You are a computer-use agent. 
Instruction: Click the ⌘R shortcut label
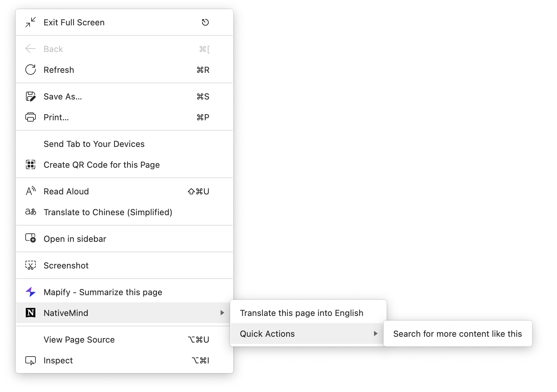pyautogui.click(x=203, y=70)
